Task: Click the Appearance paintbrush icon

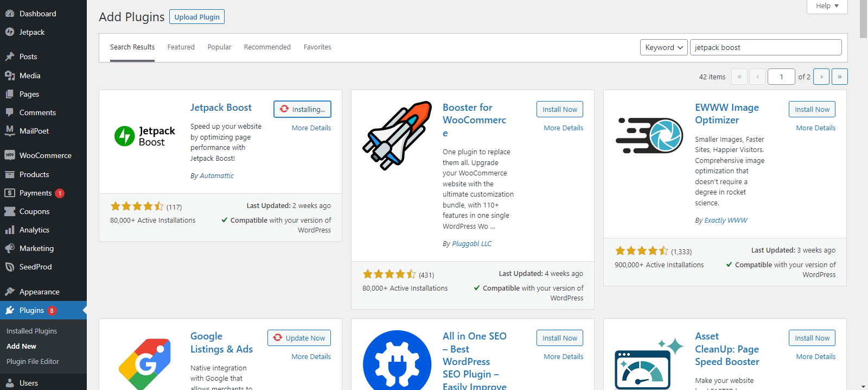Action: pos(10,292)
